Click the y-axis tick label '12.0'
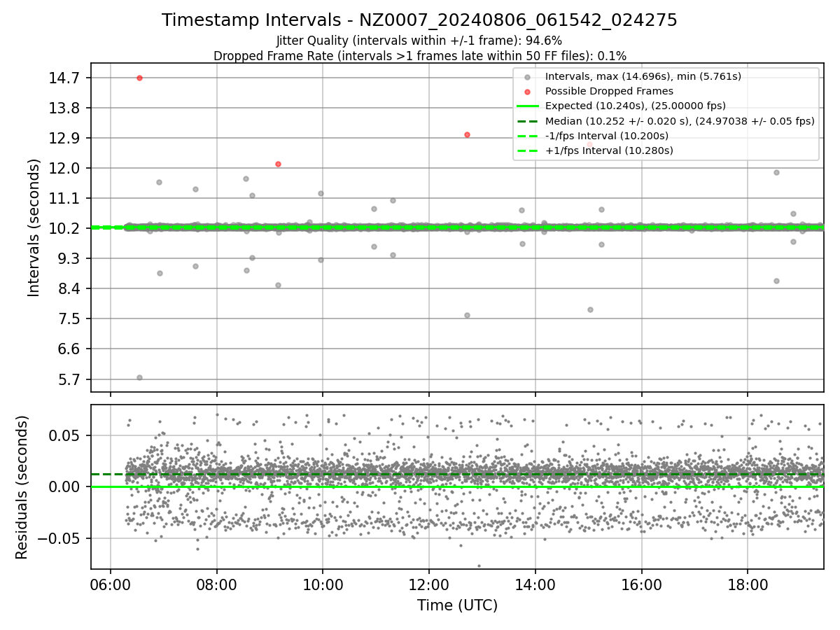The image size is (840, 630). point(64,168)
